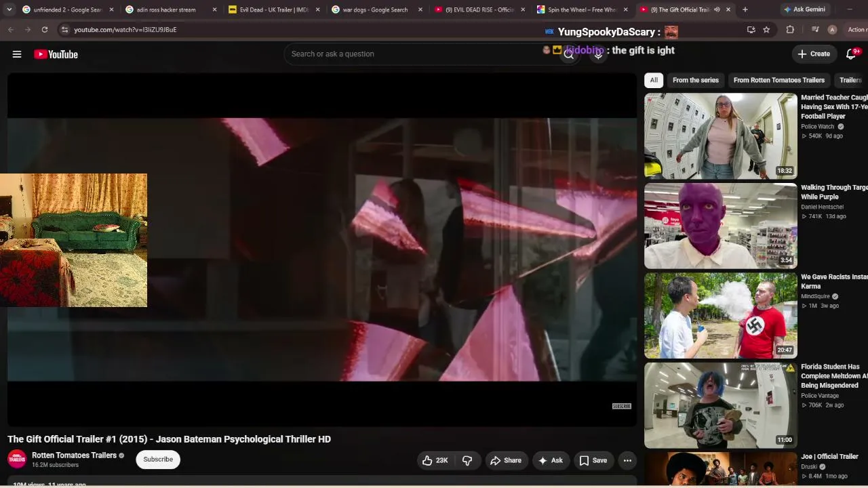The height and width of the screenshot is (488, 868).
Task: Open the 'Joe | Official Trailer' title link
Action: (x=829, y=457)
